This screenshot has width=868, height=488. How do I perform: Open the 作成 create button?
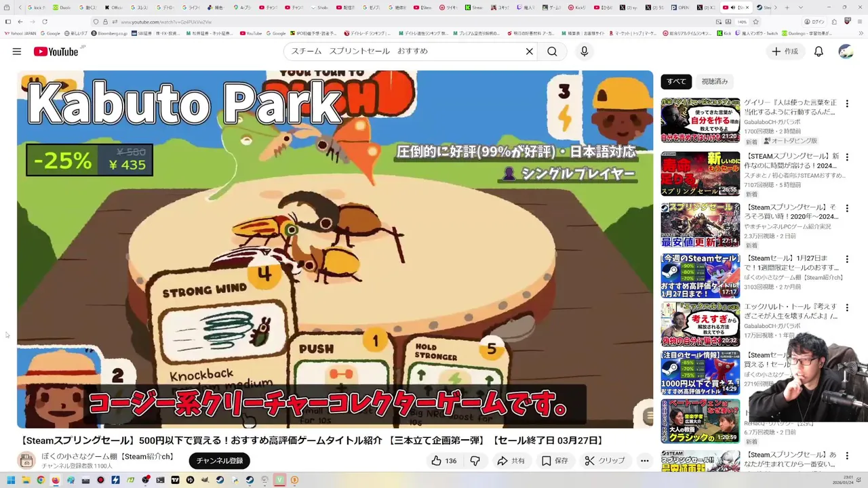coord(785,52)
